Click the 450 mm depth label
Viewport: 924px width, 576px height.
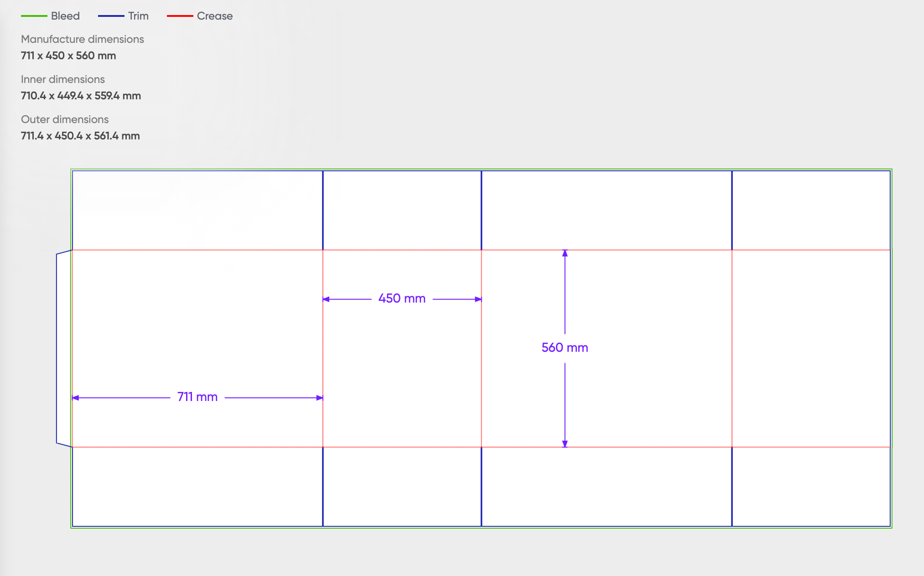(x=402, y=298)
